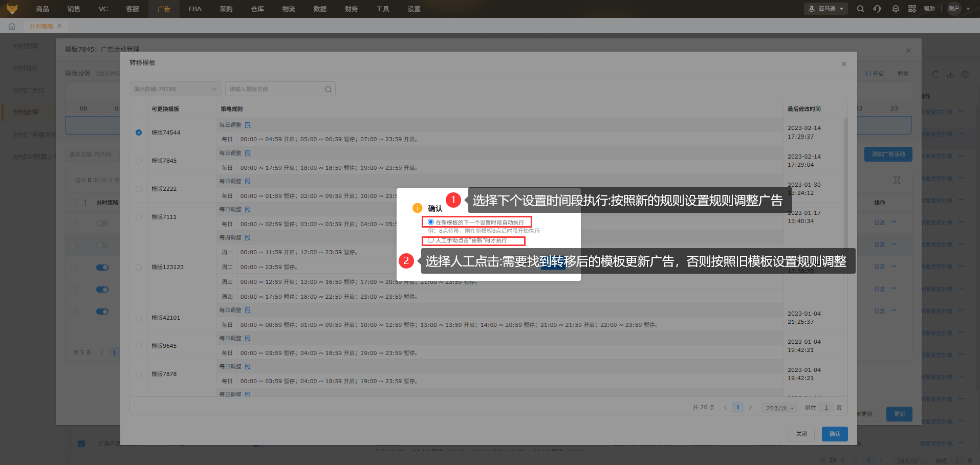The image size is (980, 465).
Task: Select the radio button for 模版7845
Action: [x=139, y=161]
